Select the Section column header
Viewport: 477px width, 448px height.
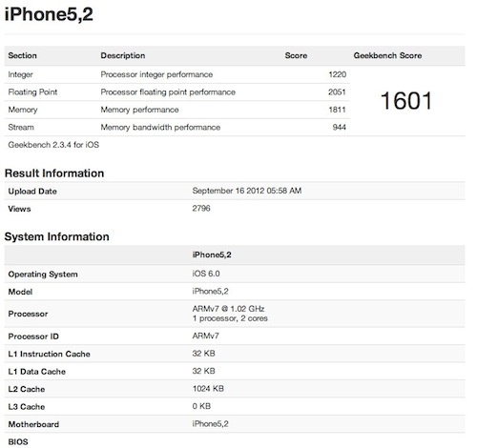coord(22,55)
